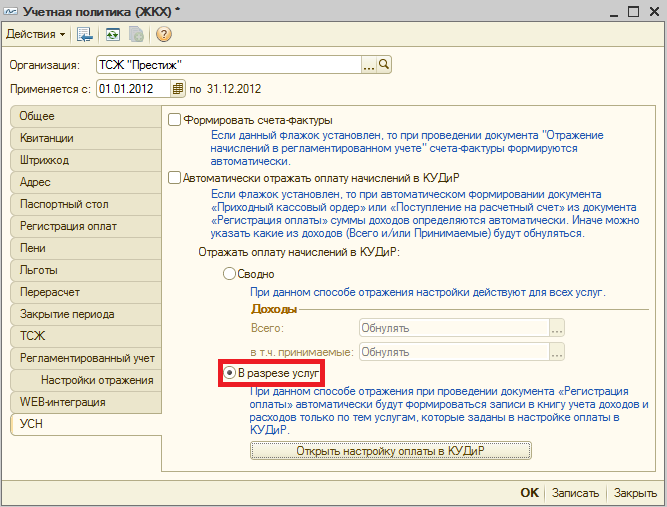This screenshot has height=507, width=667.
Task: Switch to the Паспортный стол tab
Action: click(x=86, y=204)
